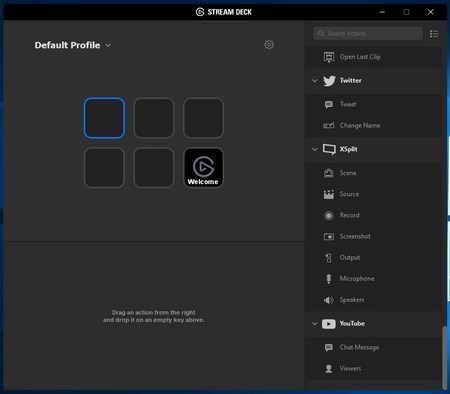This screenshot has height=394, width=450.
Task: Select the Microphone action icon
Action: coord(329,279)
